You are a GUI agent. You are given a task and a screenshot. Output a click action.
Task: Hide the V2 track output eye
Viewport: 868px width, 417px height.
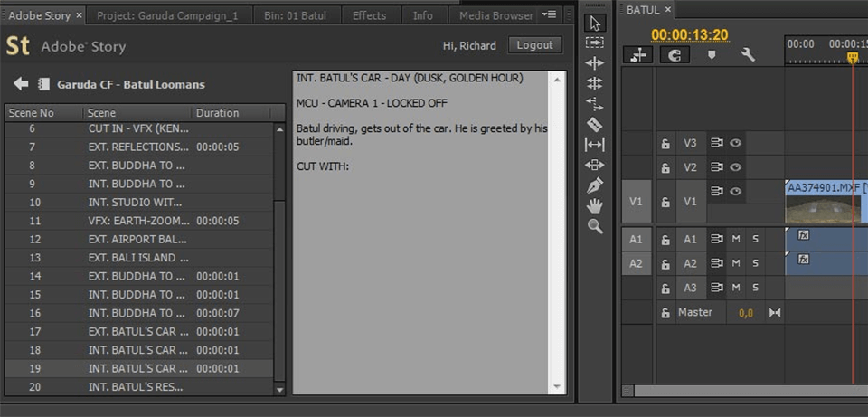pos(735,166)
